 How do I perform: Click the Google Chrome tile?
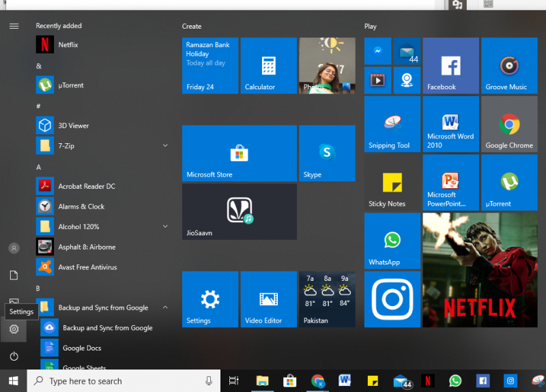pyautogui.click(x=508, y=123)
